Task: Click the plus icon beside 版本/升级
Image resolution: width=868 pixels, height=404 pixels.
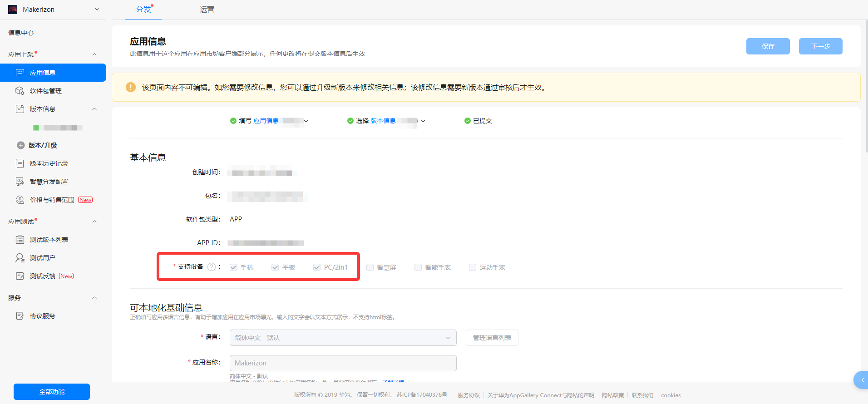Action: click(21, 145)
